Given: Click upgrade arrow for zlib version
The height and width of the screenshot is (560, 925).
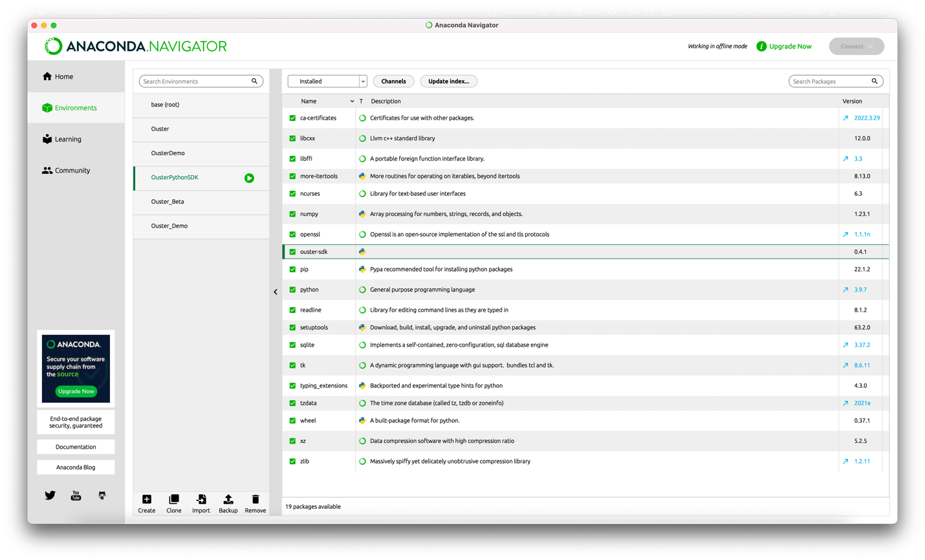Looking at the screenshot, I should tap(845, 461).
